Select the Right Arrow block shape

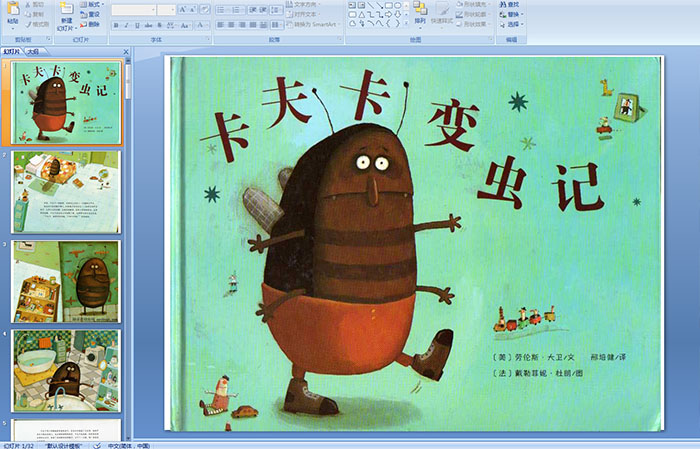(388, 15)
